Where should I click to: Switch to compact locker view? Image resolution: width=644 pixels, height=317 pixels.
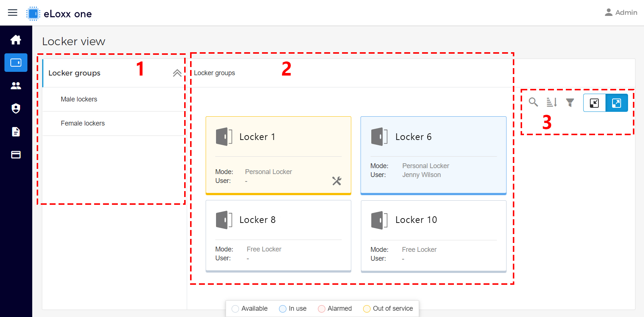(x=594, y=103)
